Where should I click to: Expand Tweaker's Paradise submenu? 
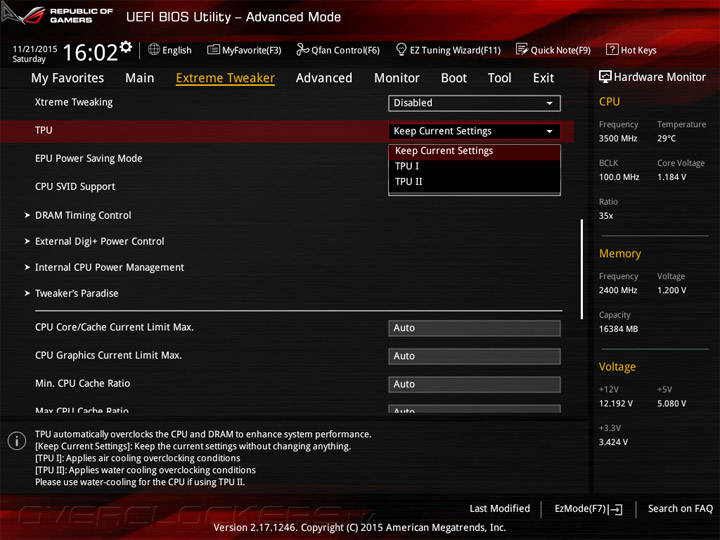point(77,293)
